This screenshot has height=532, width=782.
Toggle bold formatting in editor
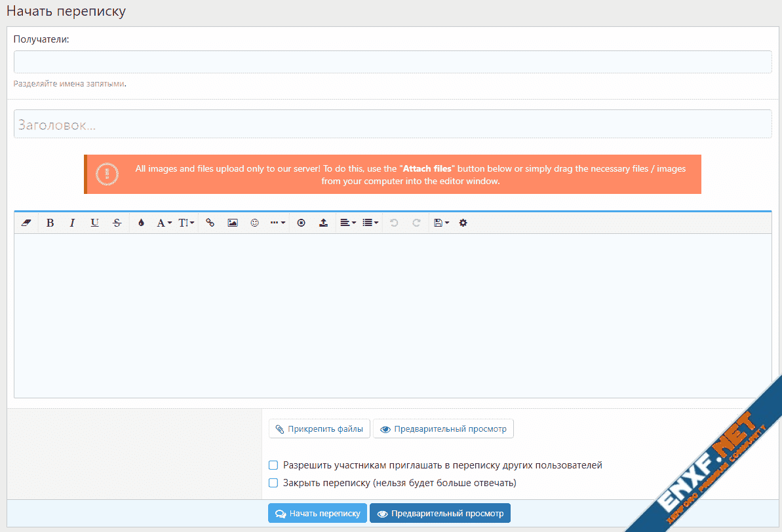(50, 223)
